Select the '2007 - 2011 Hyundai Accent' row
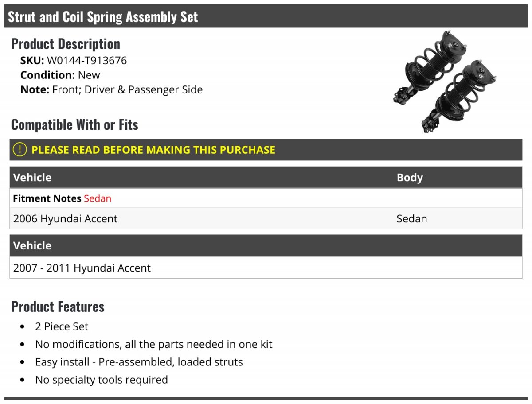This screenshot has height=404, width=532. coord(82,268)
